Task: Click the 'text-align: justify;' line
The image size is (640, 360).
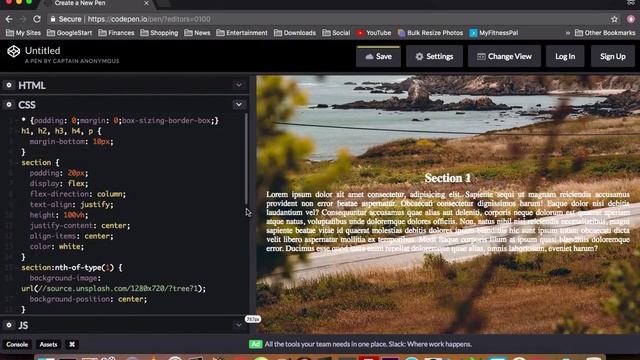Action: [x=71, y=204]
